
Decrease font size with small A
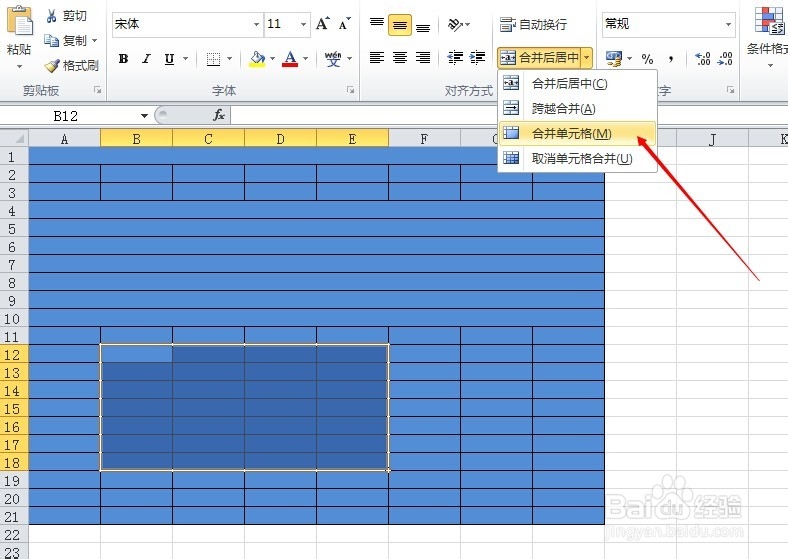[x=345, y=24]
